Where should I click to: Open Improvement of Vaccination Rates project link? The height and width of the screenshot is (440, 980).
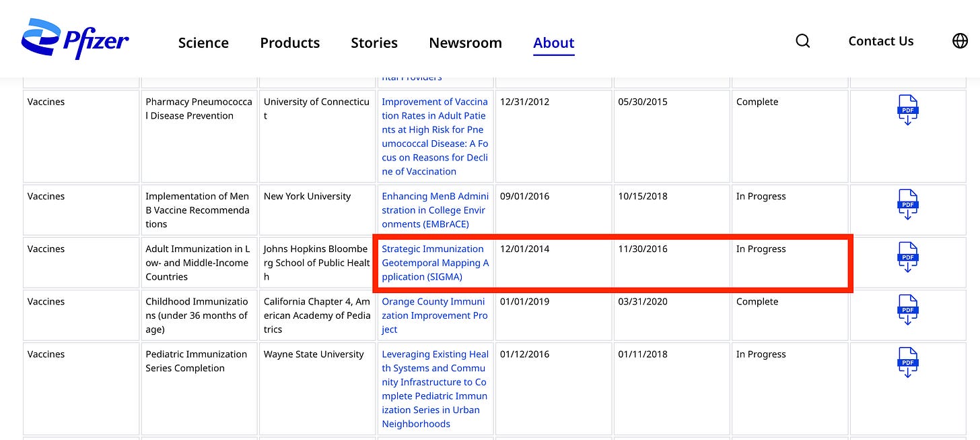point(435,137)
